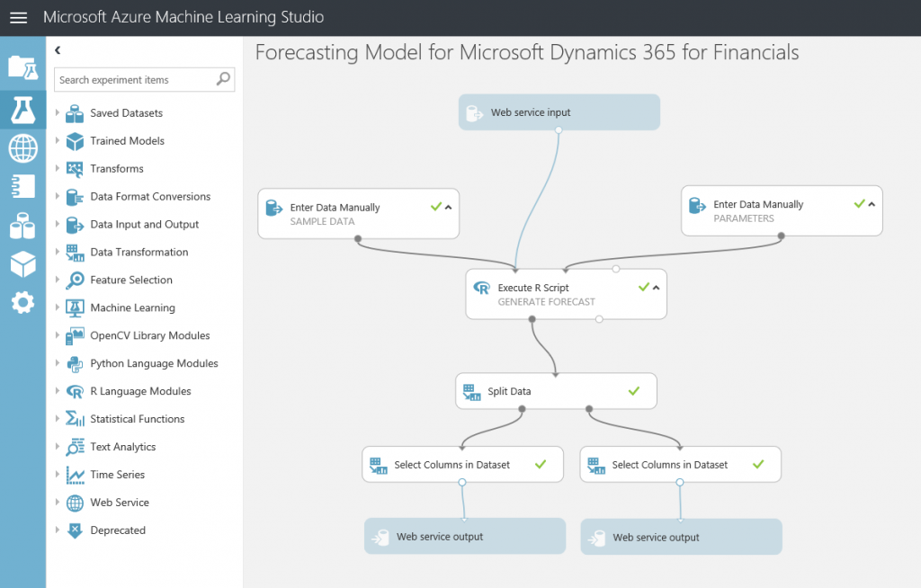Open the hamburger navigation menu
Image resolution: width=921 pixels, height=588 pixels.
point(18,18)
